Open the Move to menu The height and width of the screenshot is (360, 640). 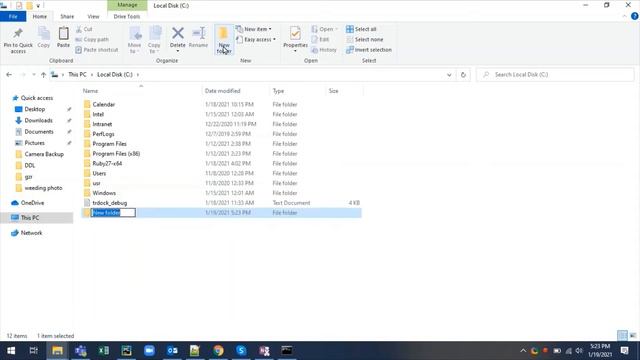point(135,40)
